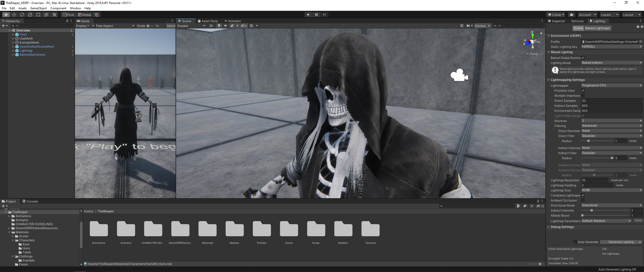644x272 pixels.
Task: Open Collab dropdown button
Action: tap(556, 15)
